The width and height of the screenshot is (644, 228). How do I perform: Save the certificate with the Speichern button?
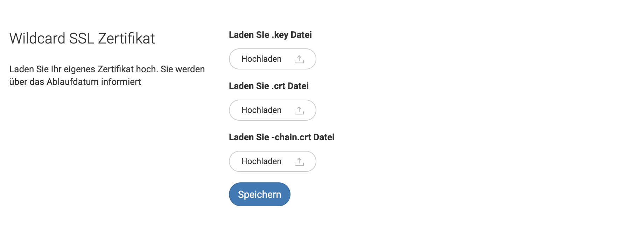click(260, 194)
